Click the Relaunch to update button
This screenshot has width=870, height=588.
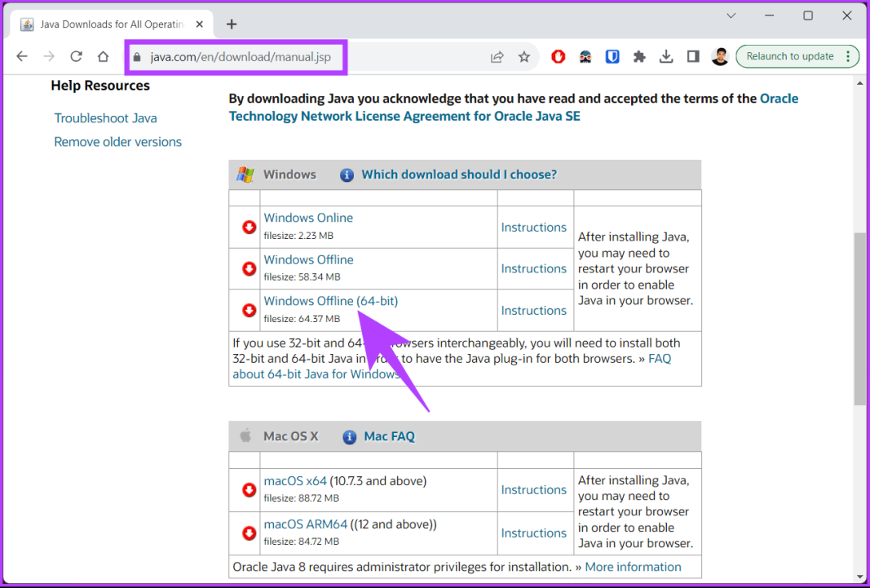789,56
